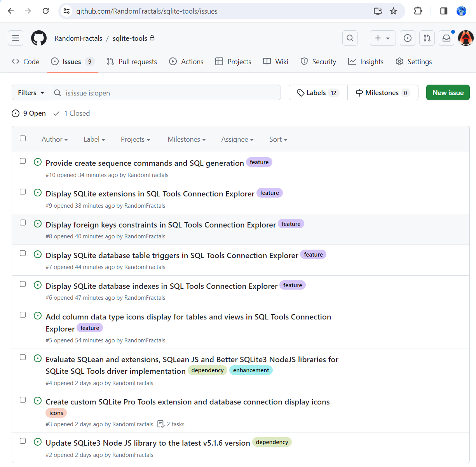Check the box for SQLite extensions issue #9
This screenshot has width=476, height=467.
(x=23, y=192)
